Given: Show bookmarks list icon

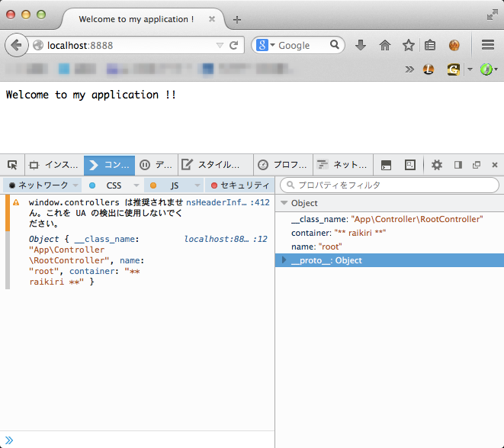Looking at the screenshot, I should 430,45.
